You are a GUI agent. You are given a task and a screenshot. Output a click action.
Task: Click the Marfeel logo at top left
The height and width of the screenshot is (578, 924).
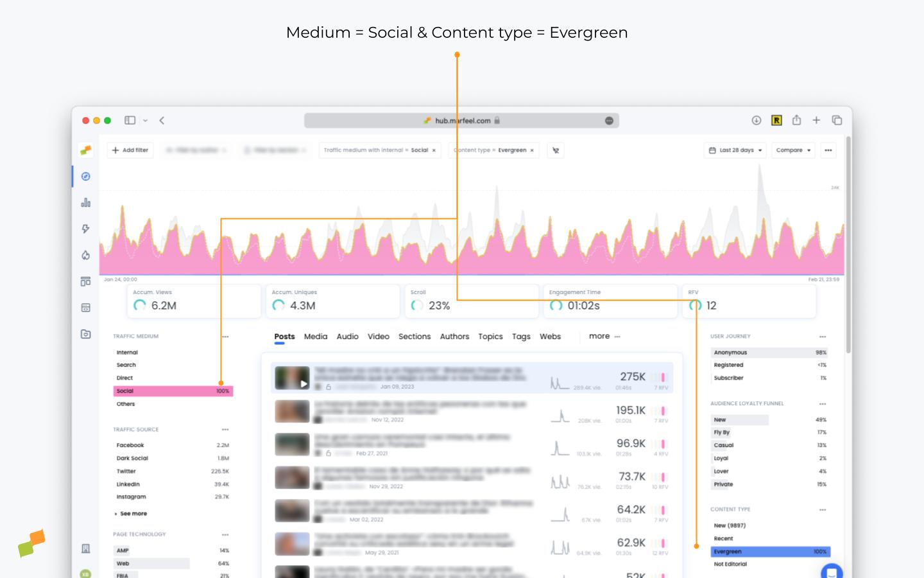point(85,150)
